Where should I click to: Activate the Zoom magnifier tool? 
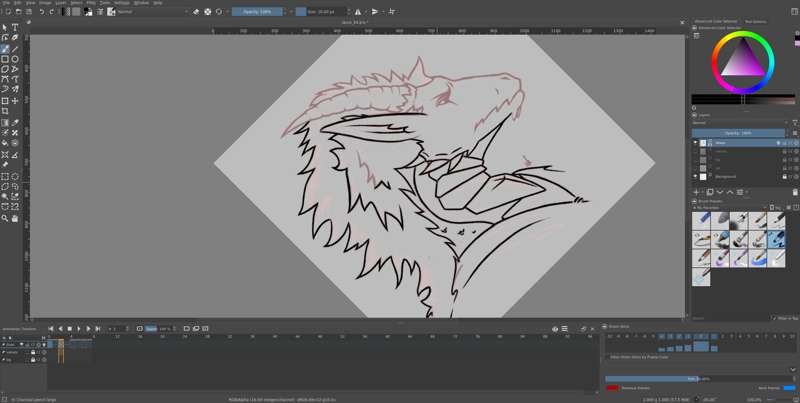pyautogui.click(x=5, y=218)
